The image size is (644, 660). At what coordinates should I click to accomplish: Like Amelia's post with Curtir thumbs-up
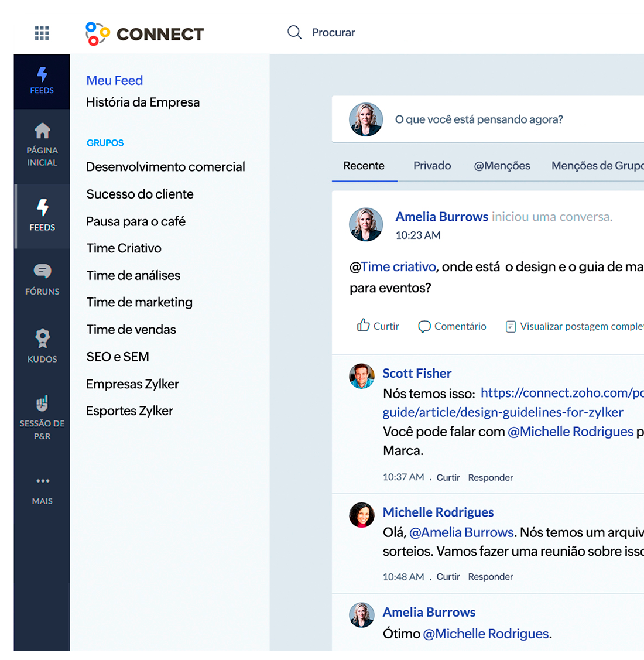(364, 326)
